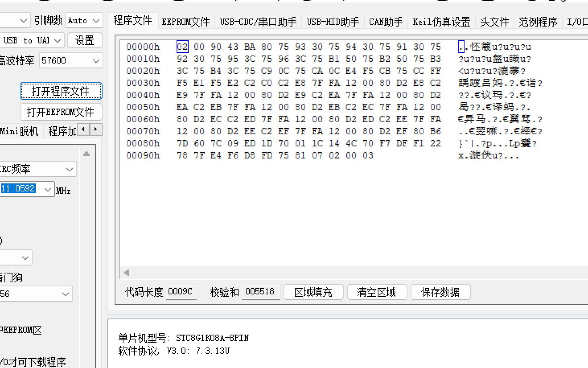The height and width of the screenshot is (368, 588).
Task: Click the 保存数据 button
Action: pos(440,292)
